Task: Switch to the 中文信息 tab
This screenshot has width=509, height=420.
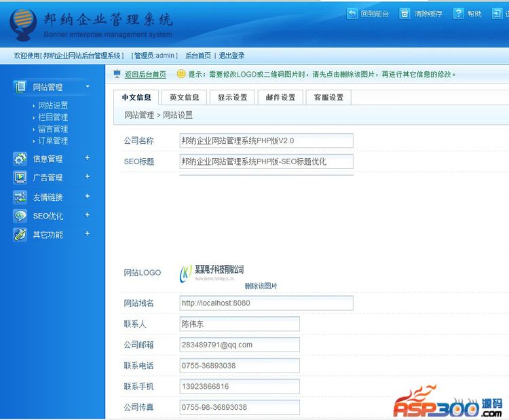Action: (x=136, y=98)
